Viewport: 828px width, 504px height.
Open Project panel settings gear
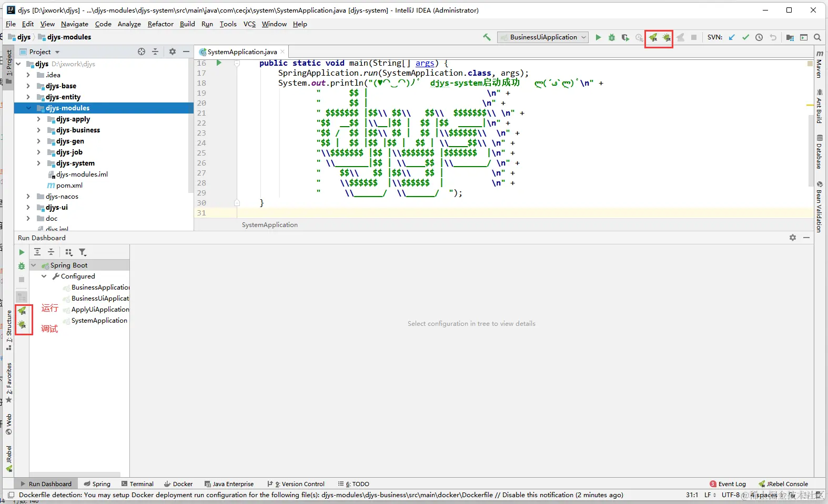pyautogui.click(x=172, y=52)
